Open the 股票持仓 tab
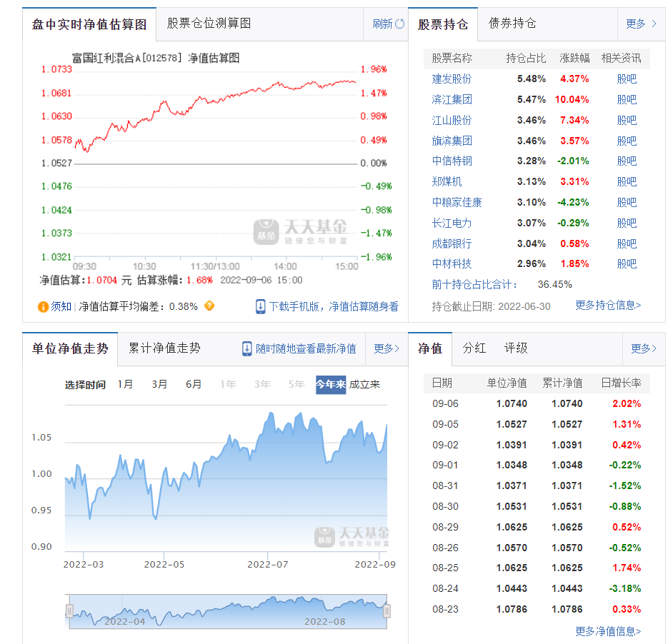Image resolution: width=668 pixels, height=644 pixels. tap(443, 24)
